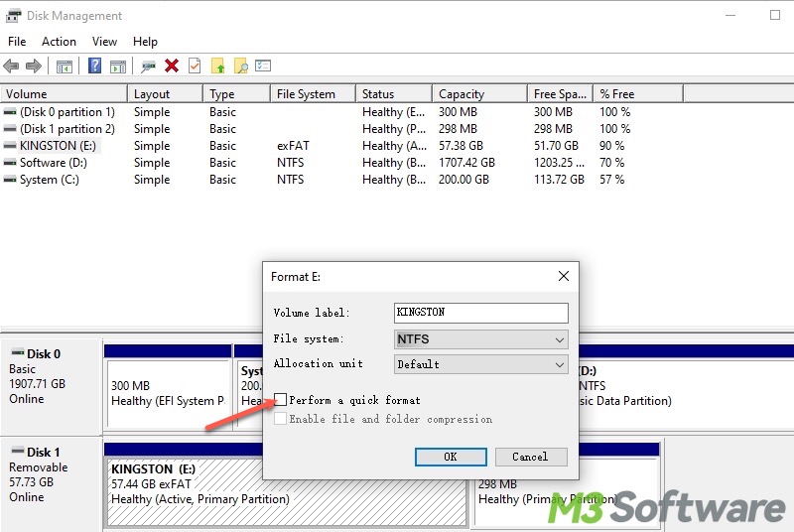Click the Disk Management title bar icon
The image size is (794, 532).
[14, 16]
